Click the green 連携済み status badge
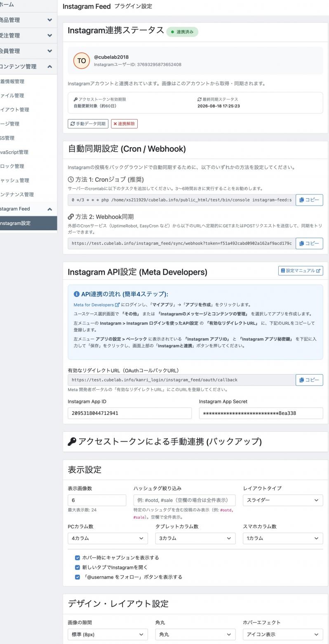Viewport: 329px width, 644px height. (182, 32)
